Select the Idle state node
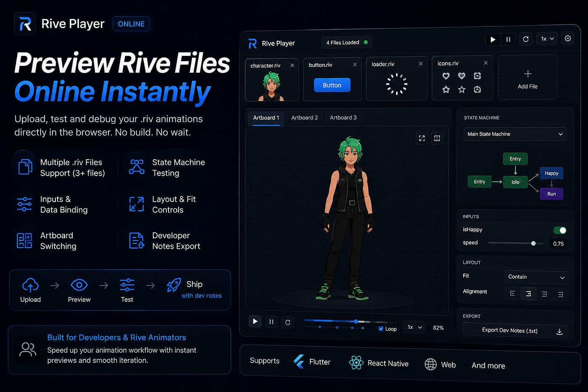 click(x=515, y=182)
